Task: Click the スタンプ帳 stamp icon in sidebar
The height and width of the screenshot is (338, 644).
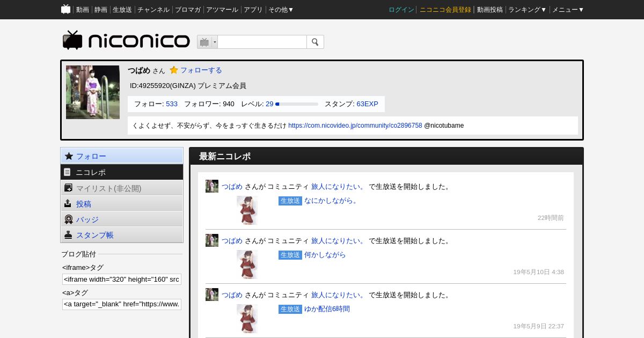Action: (x=68, y=234)
